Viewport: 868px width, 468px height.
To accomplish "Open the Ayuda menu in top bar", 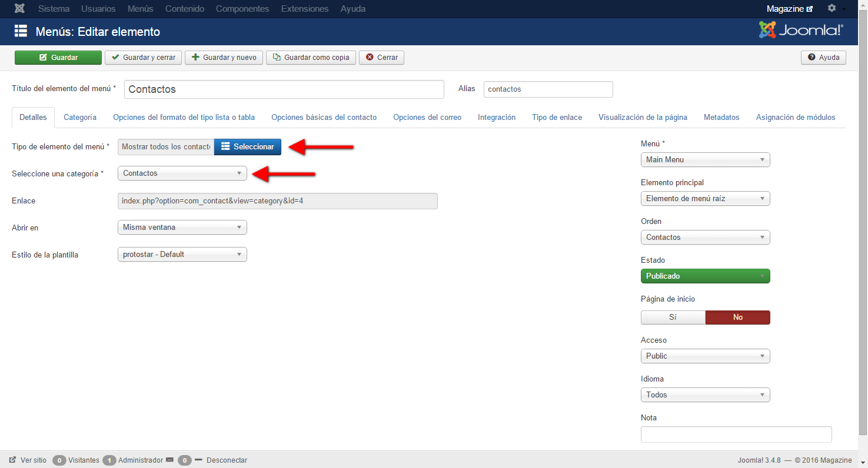I will click(x=353, y=9).
